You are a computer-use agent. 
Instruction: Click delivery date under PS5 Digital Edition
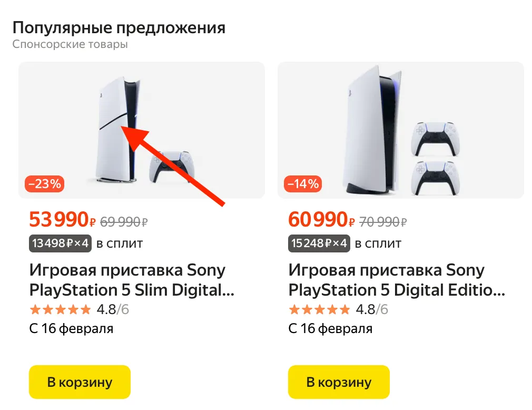tap(330, 328)
